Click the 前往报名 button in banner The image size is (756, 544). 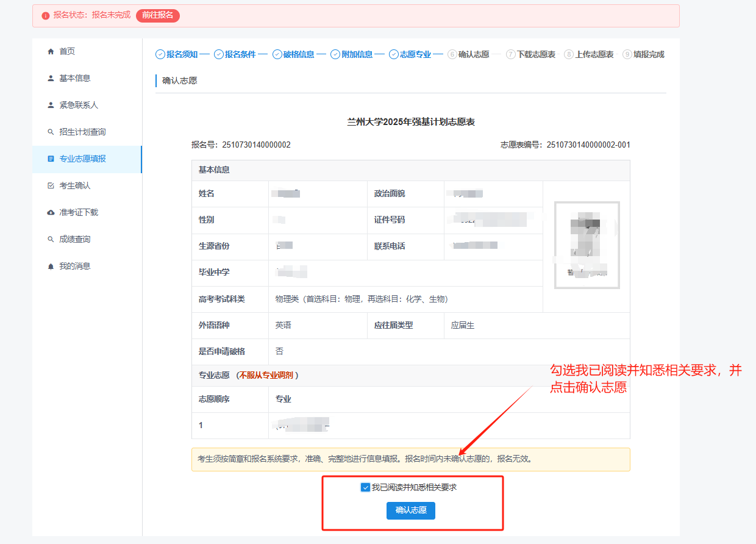157,15
